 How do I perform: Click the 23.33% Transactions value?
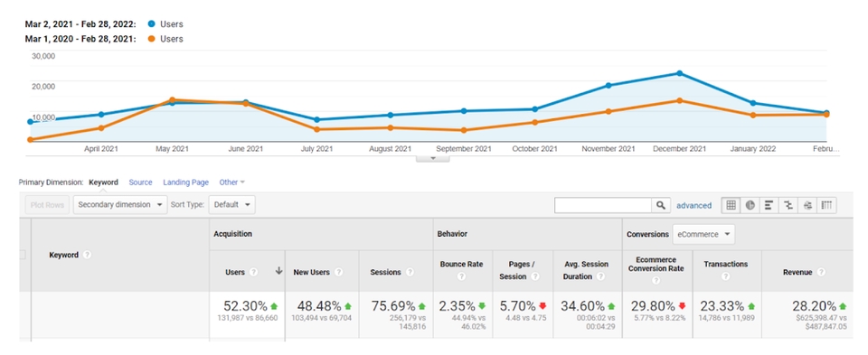pos(722,306)
